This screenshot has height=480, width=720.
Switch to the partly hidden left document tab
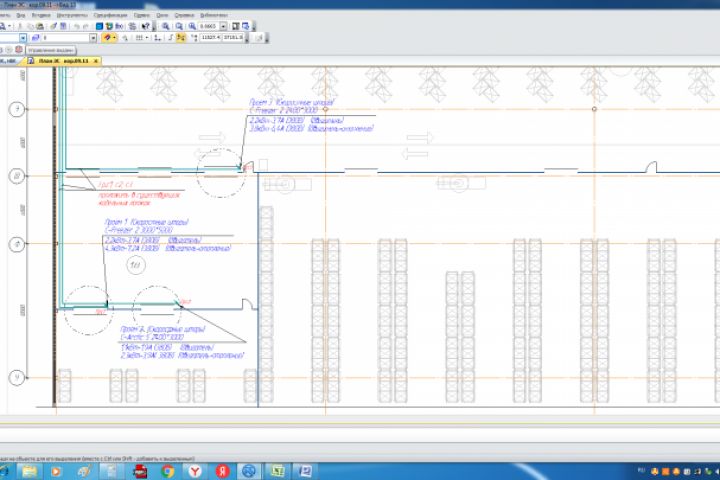point(8,61)
